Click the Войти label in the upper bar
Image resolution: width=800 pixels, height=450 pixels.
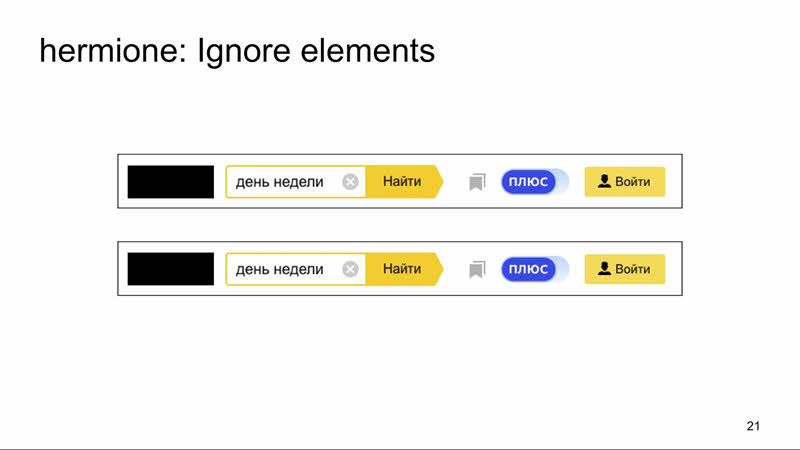click(633, 182)
